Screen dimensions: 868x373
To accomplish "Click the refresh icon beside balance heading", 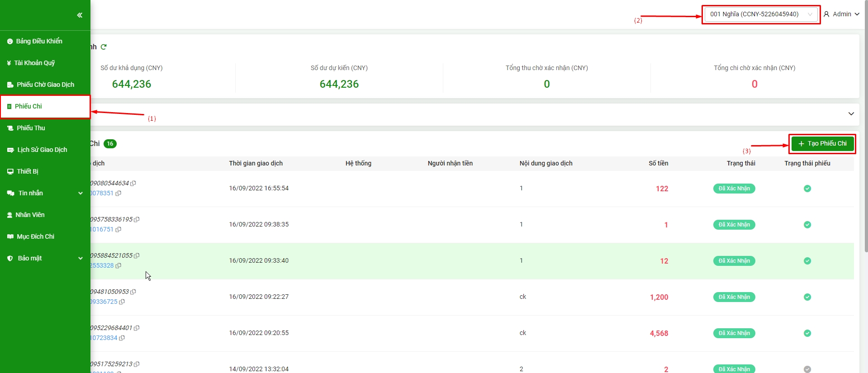I will click(104, 47).
